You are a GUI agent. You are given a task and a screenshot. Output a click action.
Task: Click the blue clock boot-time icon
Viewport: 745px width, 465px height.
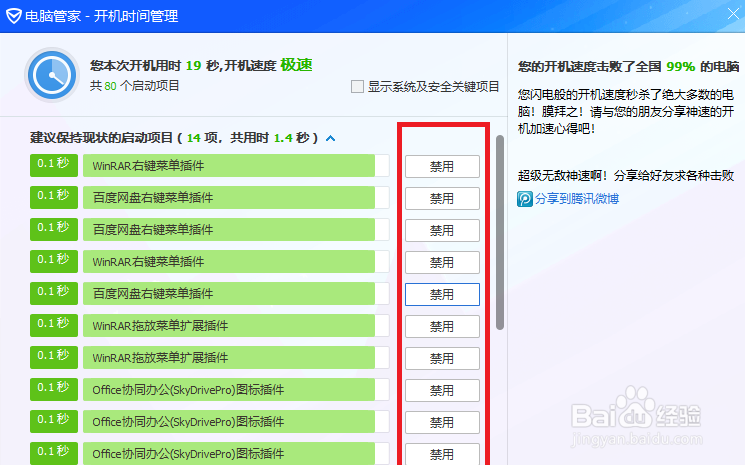[52, 75]
